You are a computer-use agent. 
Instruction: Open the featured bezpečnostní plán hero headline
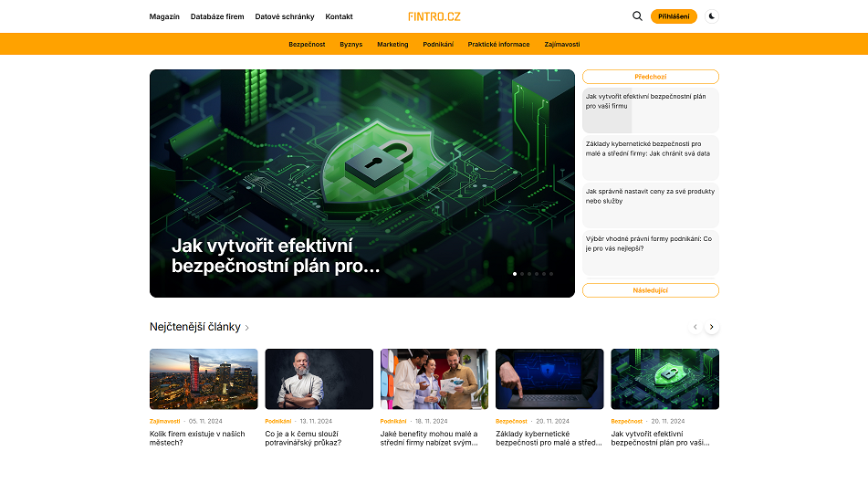coord(276,256)
